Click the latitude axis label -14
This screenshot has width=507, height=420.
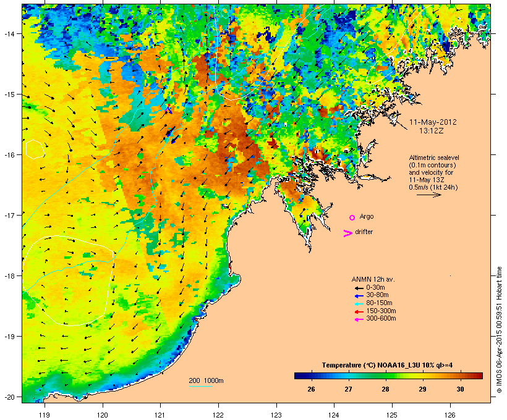tap(9, 33)
